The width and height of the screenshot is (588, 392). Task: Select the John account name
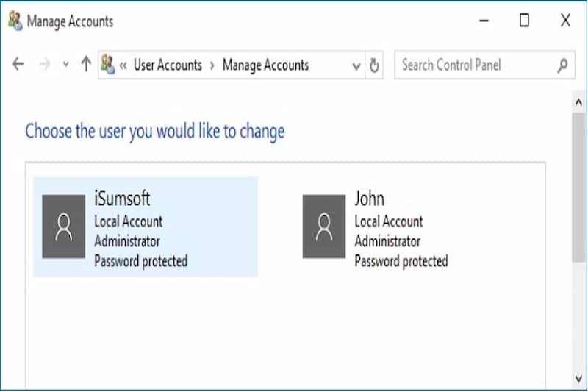click(369, 198)
